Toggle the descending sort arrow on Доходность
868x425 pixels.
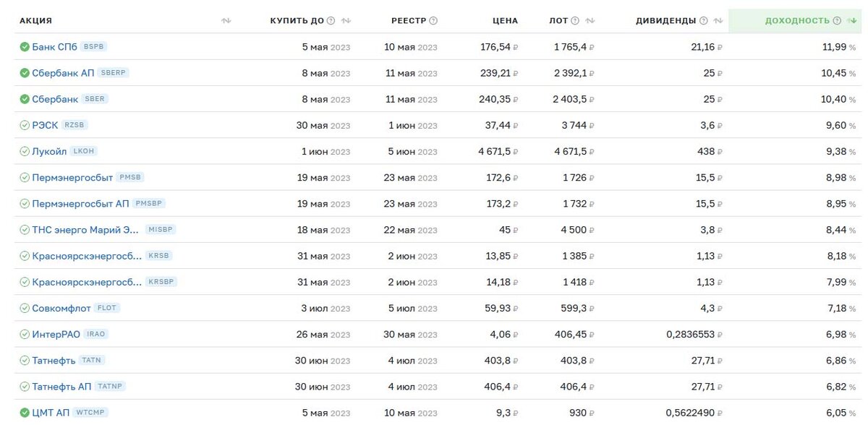(851, 21)
